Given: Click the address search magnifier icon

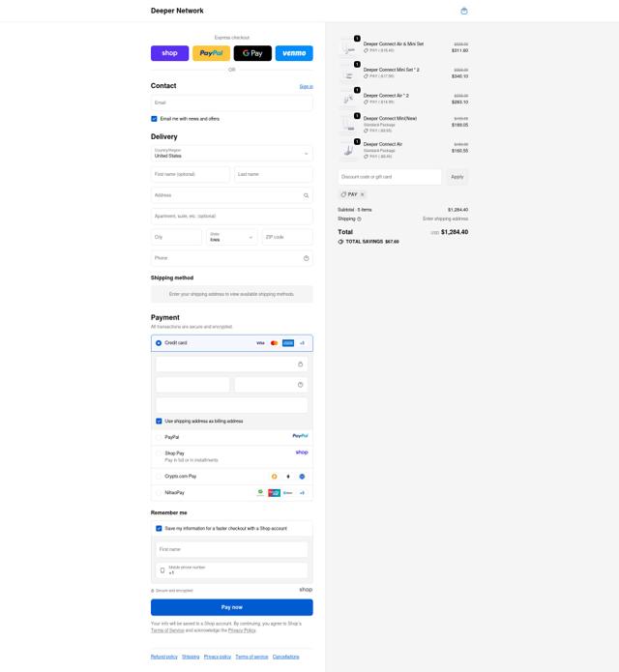Looking at the screenshot, I should coord(306,195).
